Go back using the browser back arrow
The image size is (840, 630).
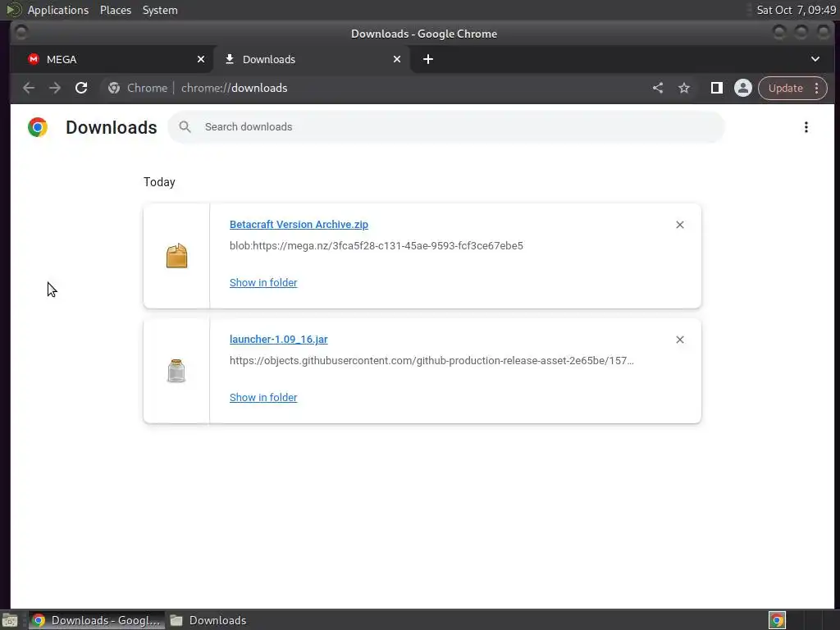[x=29, y=88]
